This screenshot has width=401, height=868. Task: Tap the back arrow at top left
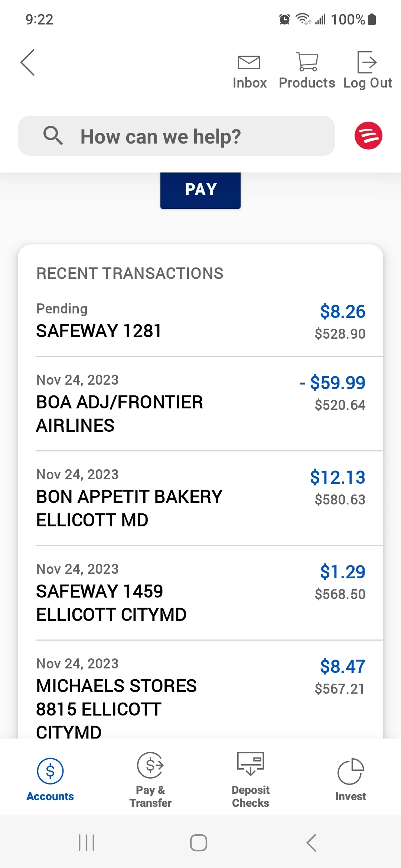click(x=28, y=62)
